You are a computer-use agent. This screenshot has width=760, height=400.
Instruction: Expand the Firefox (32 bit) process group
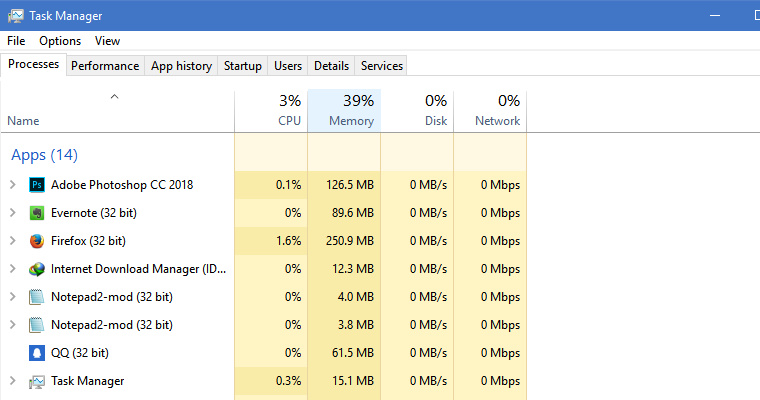[x=12, y=241]
